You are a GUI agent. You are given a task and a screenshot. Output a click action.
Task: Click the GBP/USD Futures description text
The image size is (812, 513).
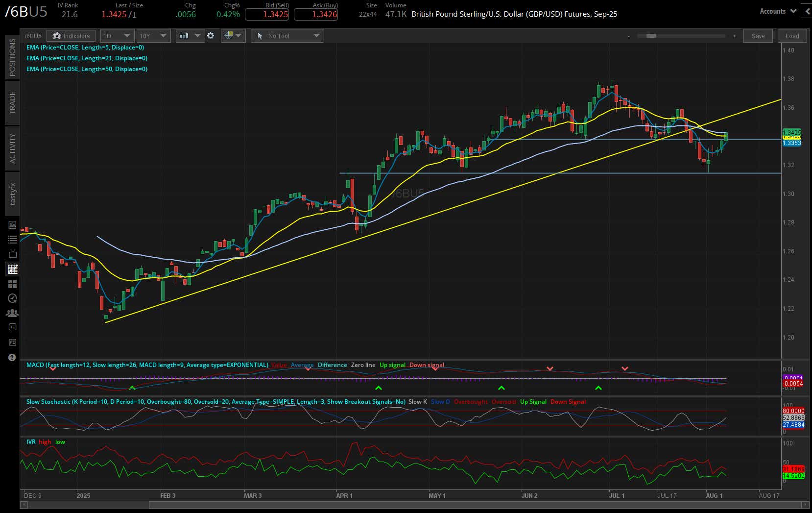(x=514, y=14)
